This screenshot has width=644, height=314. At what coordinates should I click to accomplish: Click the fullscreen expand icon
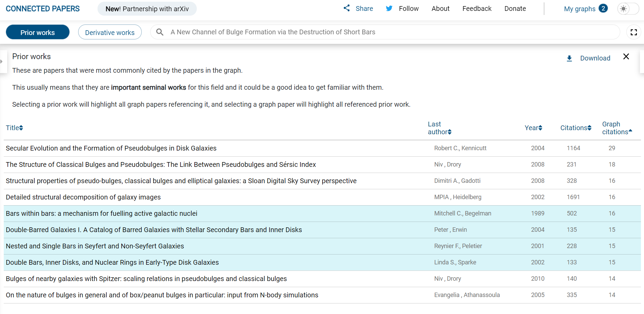(633, 32)
